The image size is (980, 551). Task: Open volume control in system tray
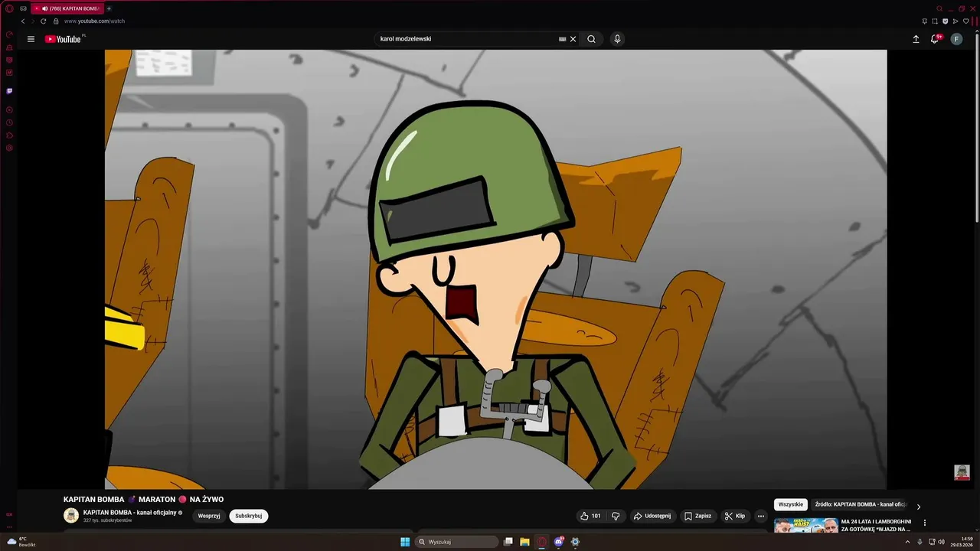(x=942, y=542)
